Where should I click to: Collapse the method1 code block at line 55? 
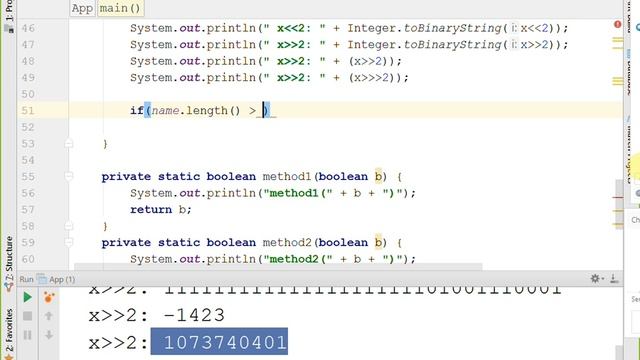69,176
